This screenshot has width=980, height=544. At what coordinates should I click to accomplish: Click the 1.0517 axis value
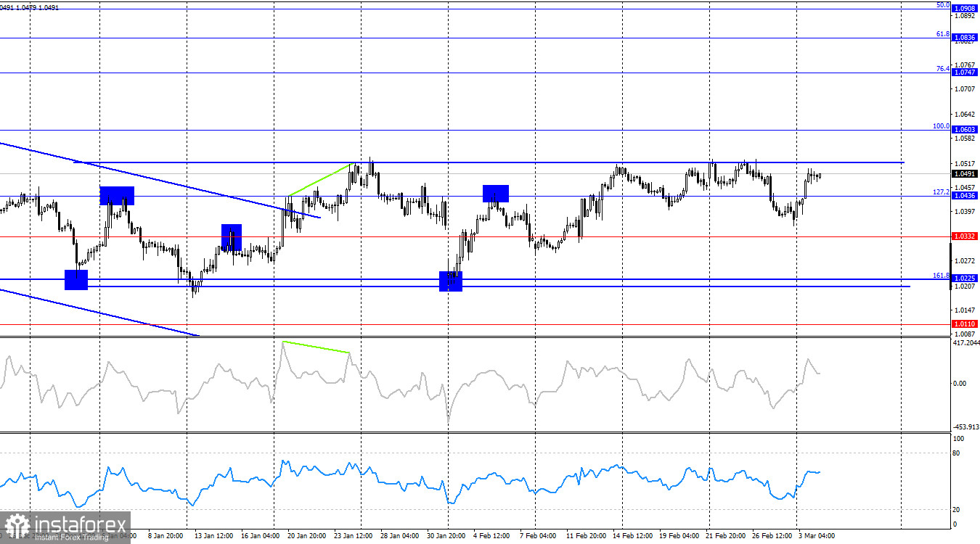point(966,163)
